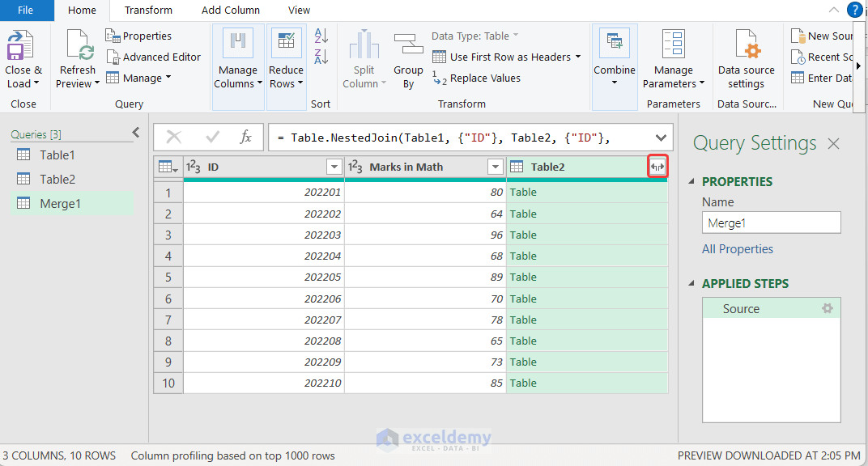Viewport: 868px width, 466px height.
Task: Expand the formula bar dropdown arrow
Action: click(x=660, y=137)
